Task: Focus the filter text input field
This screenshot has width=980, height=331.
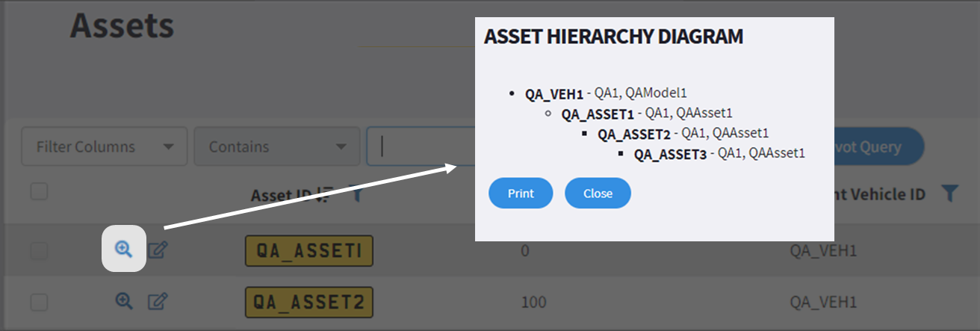Action: 421,146
